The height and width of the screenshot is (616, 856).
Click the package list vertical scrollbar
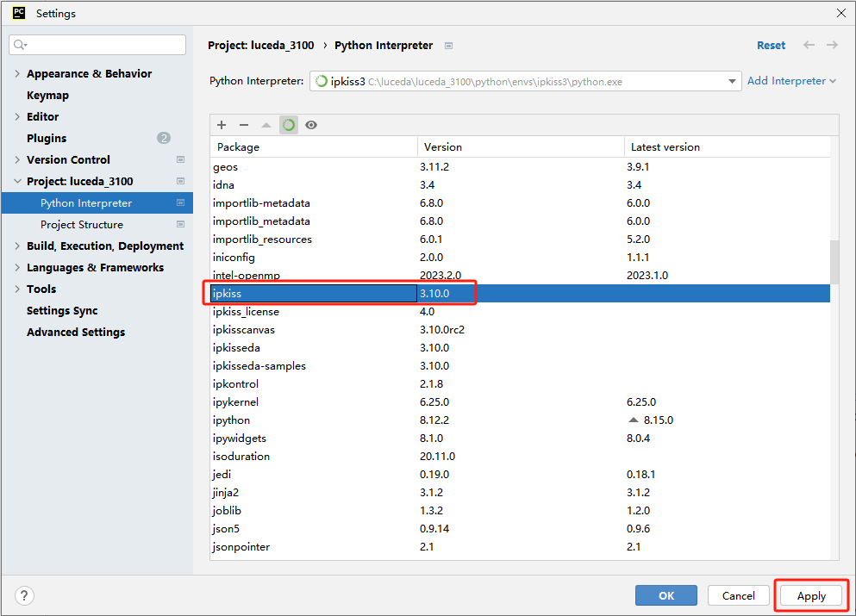pos(834,262)
